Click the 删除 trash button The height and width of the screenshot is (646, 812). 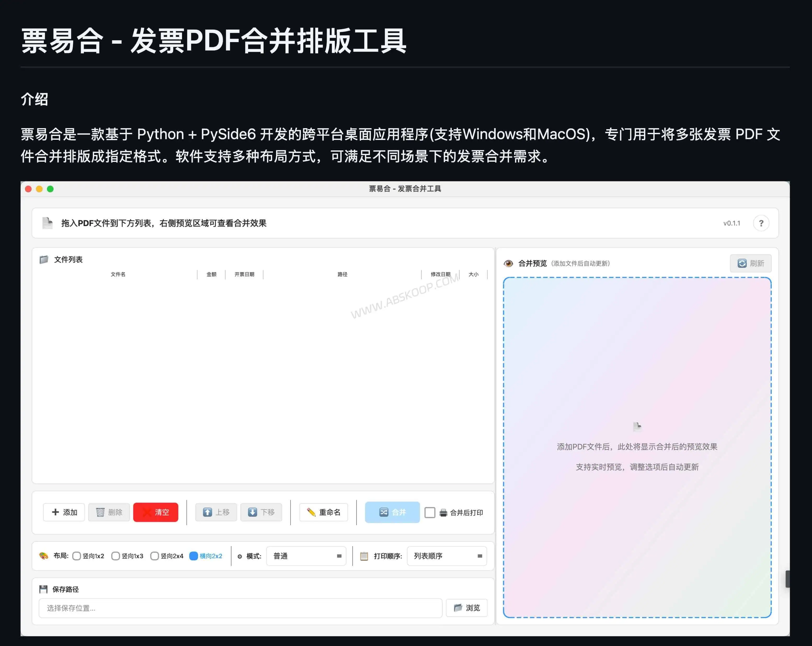click(109, 512)
